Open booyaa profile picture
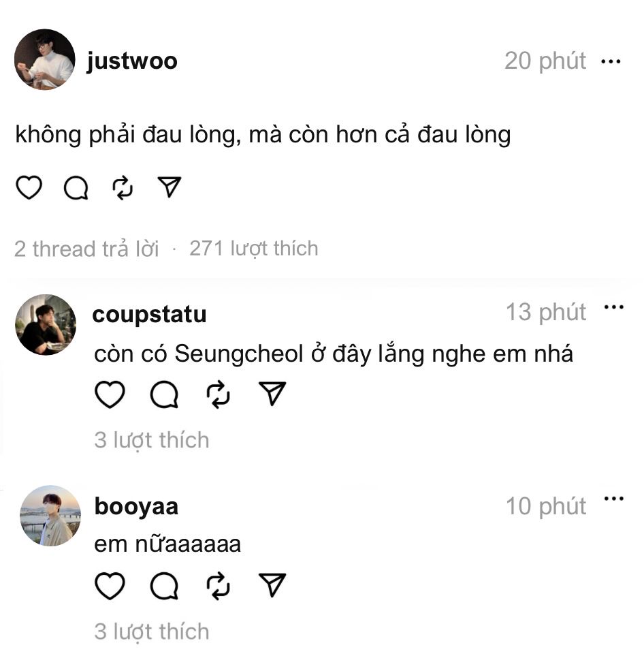The height and width of the screenshot is (656, 644). click(x=50, y=516)
